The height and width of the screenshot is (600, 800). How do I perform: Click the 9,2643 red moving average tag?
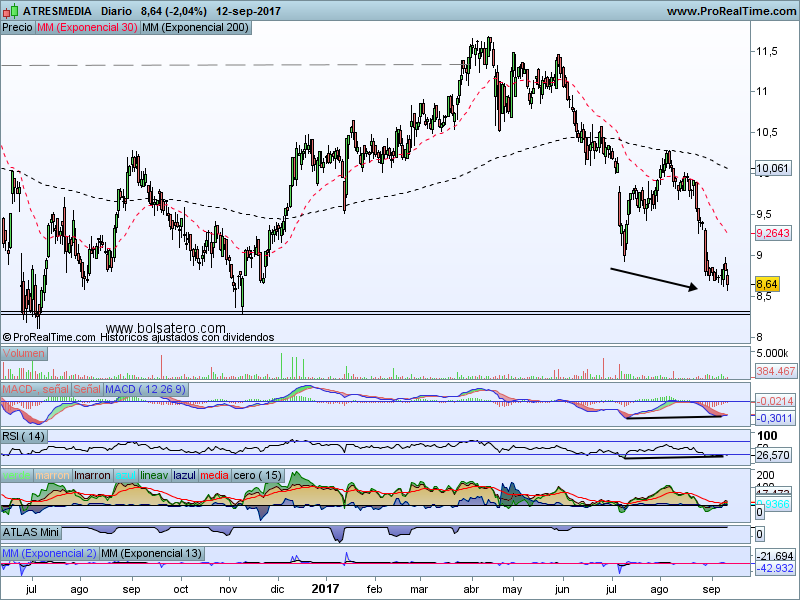coord(772,233)
